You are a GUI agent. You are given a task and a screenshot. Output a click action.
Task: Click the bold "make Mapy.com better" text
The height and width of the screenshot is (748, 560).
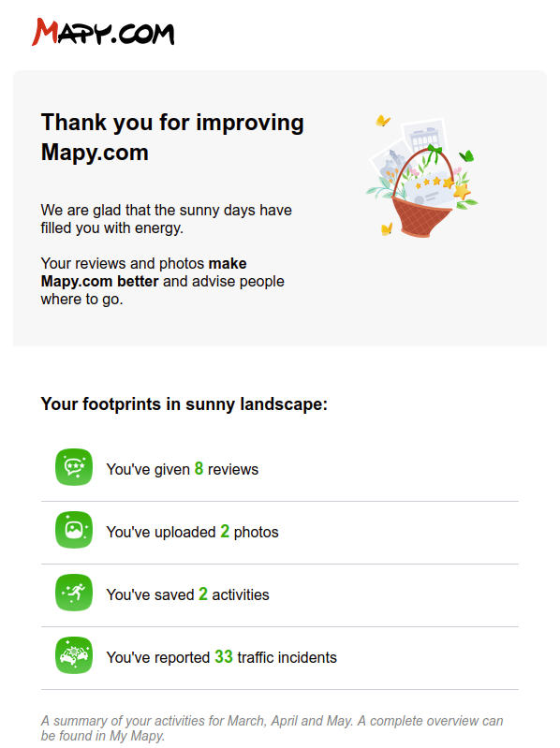click(x=143, y=272)
